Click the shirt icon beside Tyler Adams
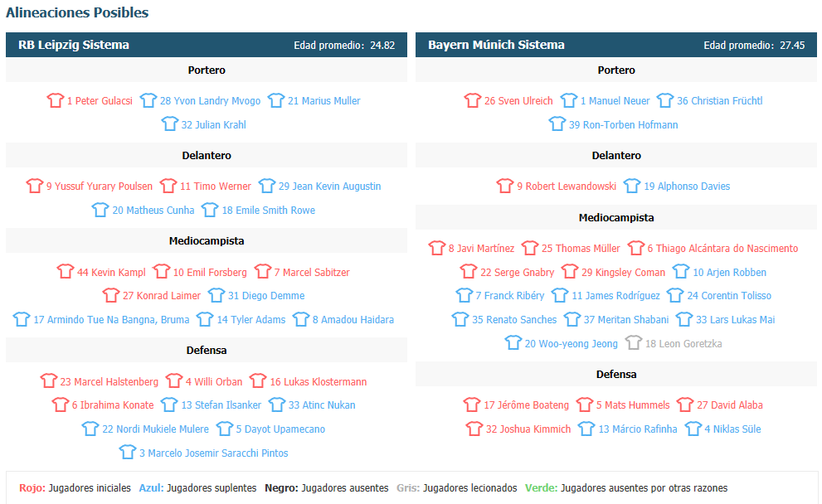 tap(205, 319)
